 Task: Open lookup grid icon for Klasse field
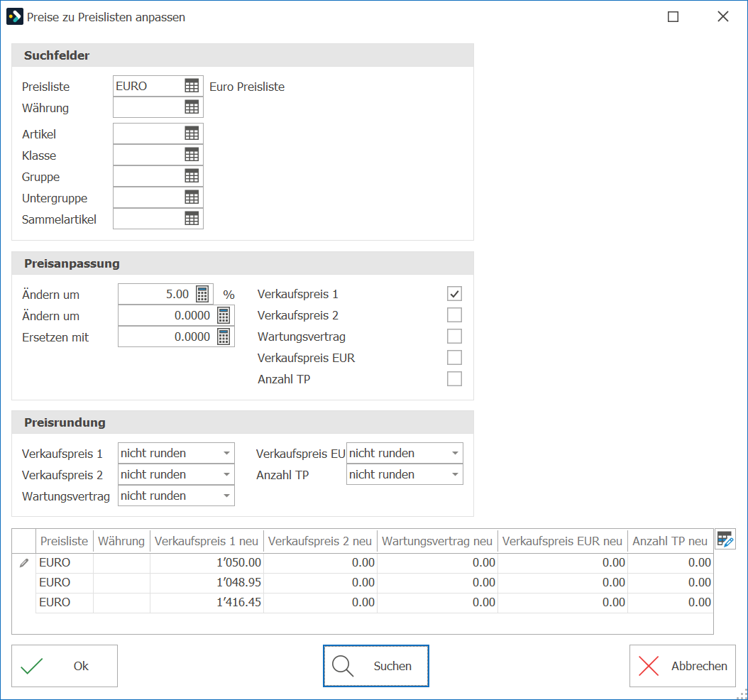pos(192,155)
